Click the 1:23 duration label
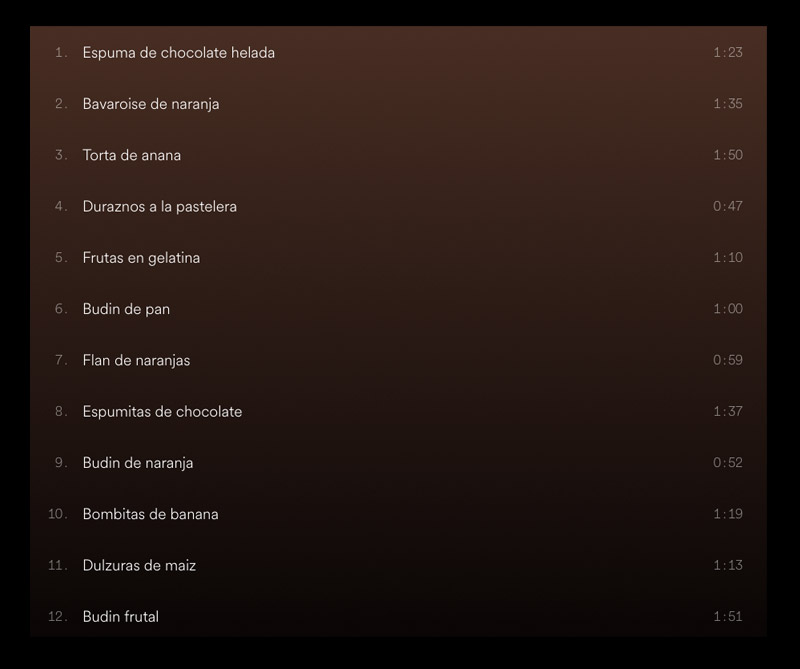The width and height of the screenshot is (800, 669). pos(728,53)
